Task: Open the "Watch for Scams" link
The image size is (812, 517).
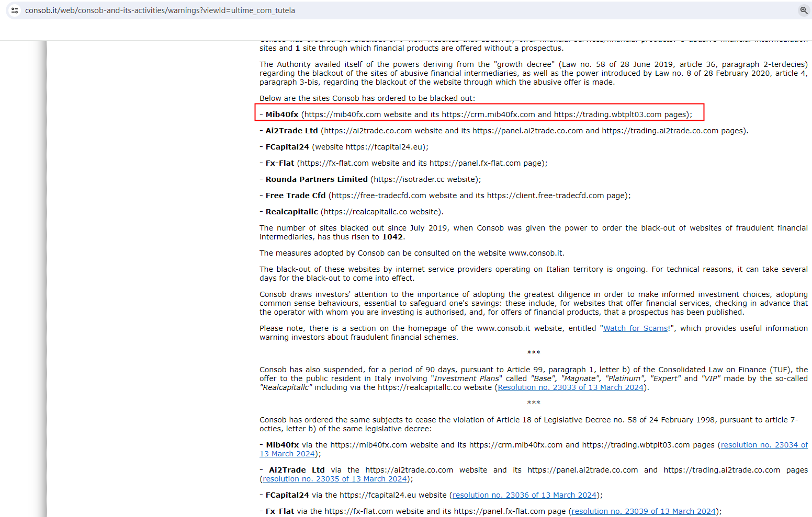Action: pyautogui.click(x=636, y=328)
